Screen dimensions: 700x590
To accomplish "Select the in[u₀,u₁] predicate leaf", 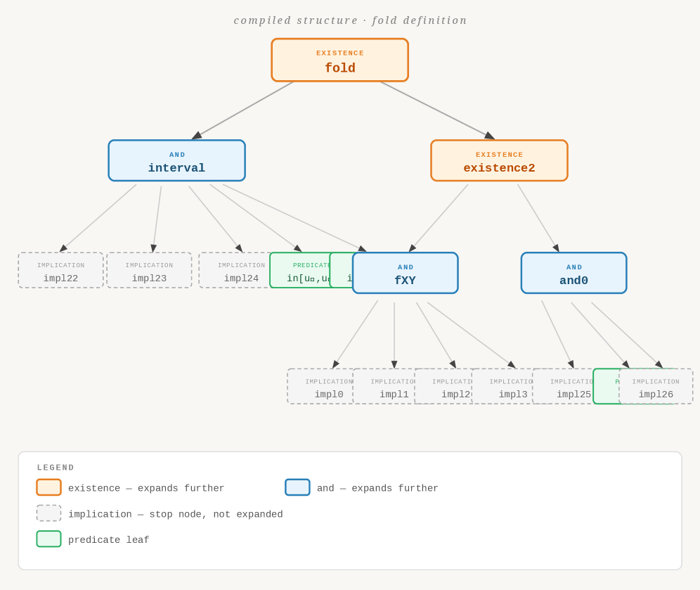I will (x=299, y=271).
